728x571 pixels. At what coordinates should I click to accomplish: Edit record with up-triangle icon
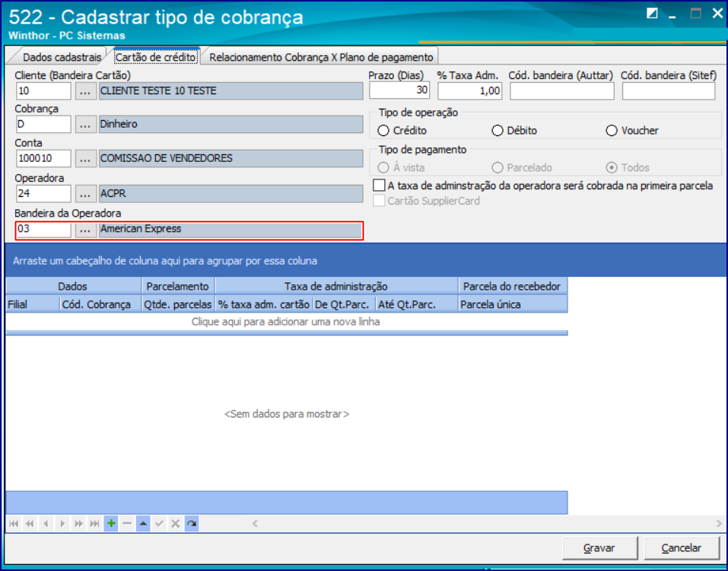(143, 524)
